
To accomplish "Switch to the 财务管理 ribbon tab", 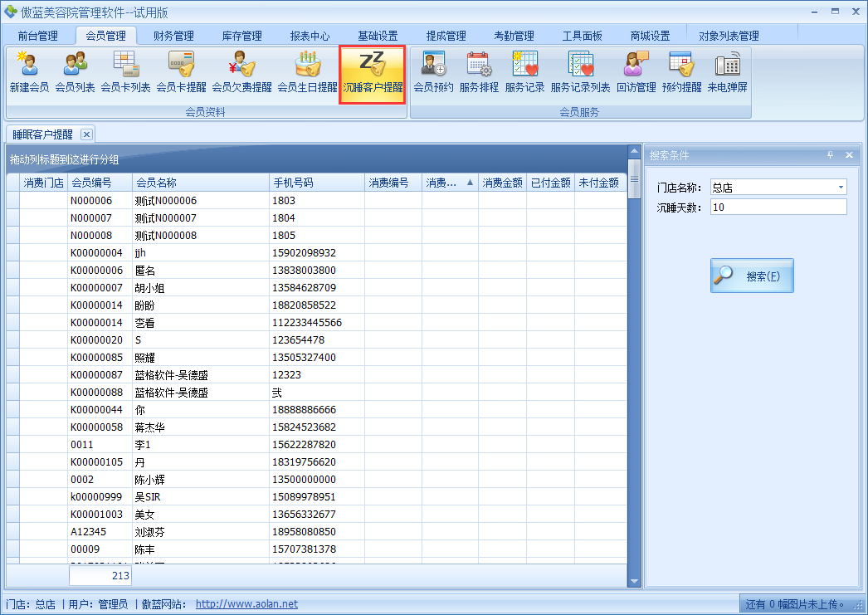I will point(173,36).
